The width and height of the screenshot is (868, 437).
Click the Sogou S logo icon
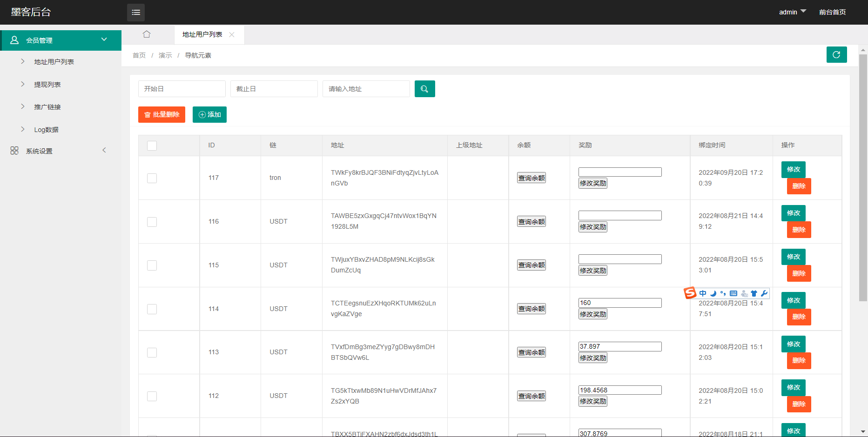[690, 292]
